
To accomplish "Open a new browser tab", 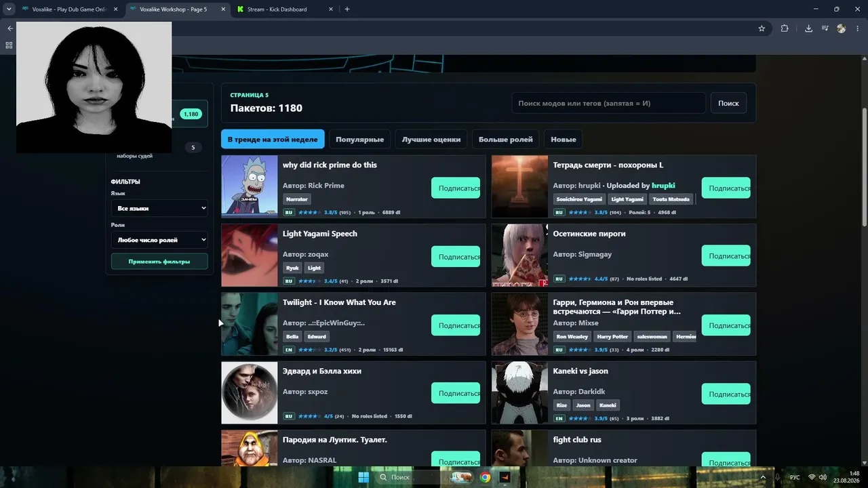I will click(347, 9).
